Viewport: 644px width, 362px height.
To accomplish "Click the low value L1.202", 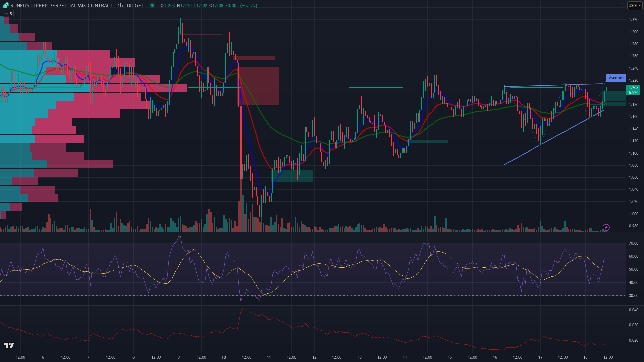I will [x=200, y=6].
